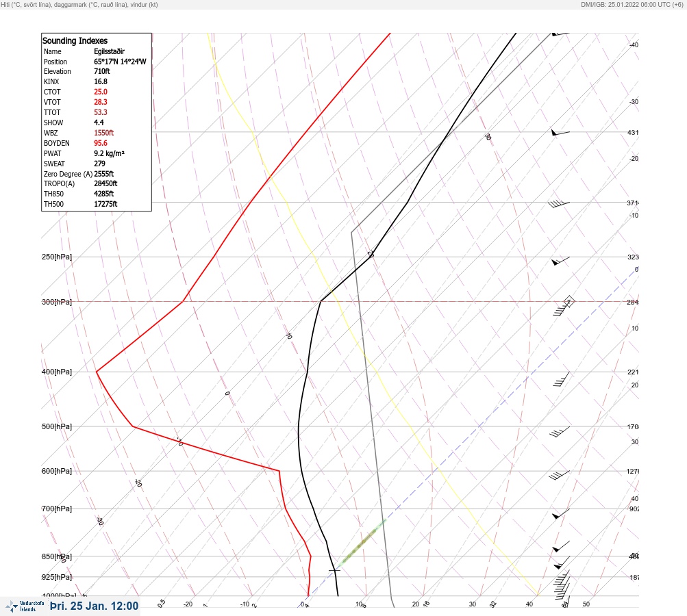Click the Elevation value '710ft'
687x616 pixels.
coord(101,71)
